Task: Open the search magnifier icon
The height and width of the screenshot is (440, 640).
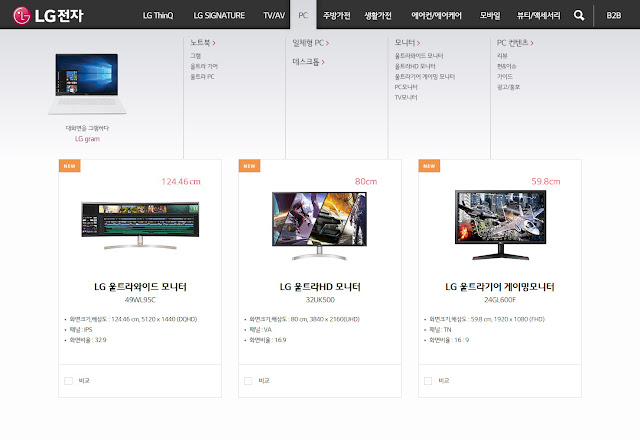Action: [579, 16]
